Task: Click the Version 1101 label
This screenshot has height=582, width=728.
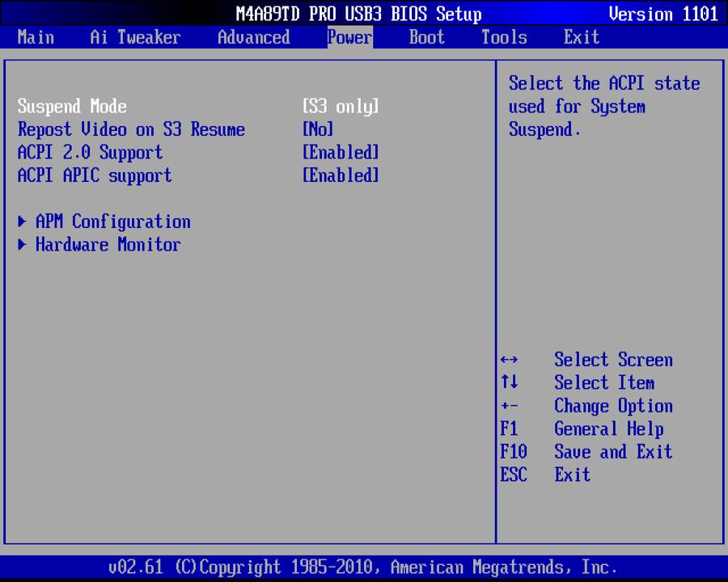Action: click(663, 14)
